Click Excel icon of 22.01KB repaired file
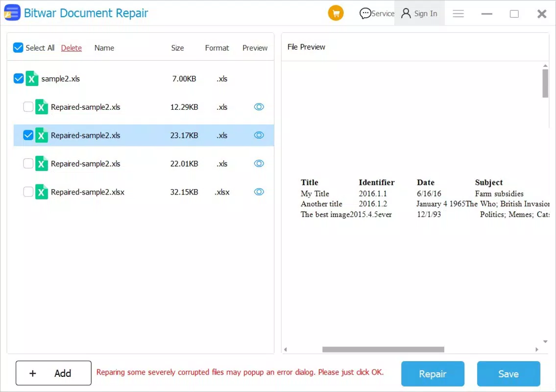 click(x=42, y=164)
